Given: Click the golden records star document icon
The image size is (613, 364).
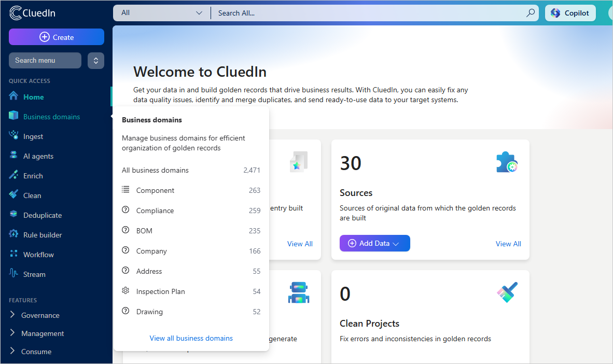Looking at the screenshot, I should (x=299, y=162).
